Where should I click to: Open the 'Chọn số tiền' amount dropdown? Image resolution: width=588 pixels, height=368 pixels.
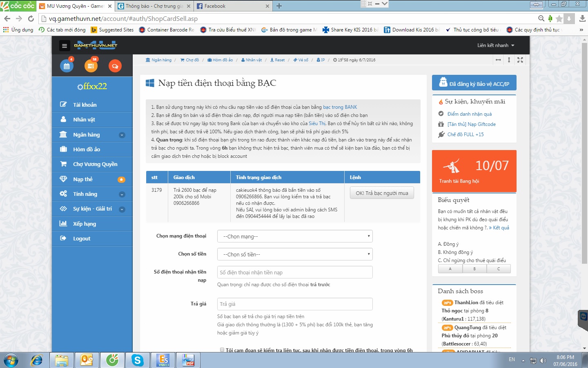295,254
